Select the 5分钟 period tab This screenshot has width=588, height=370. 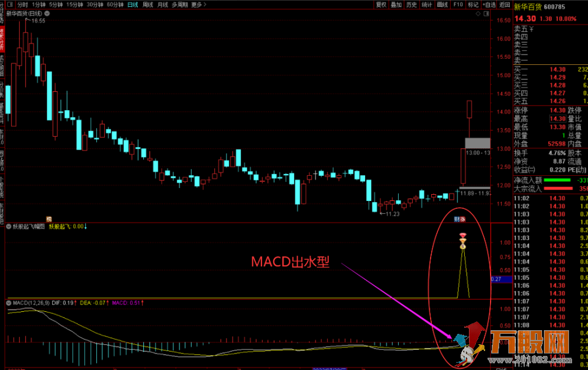(x=56, y=4)
